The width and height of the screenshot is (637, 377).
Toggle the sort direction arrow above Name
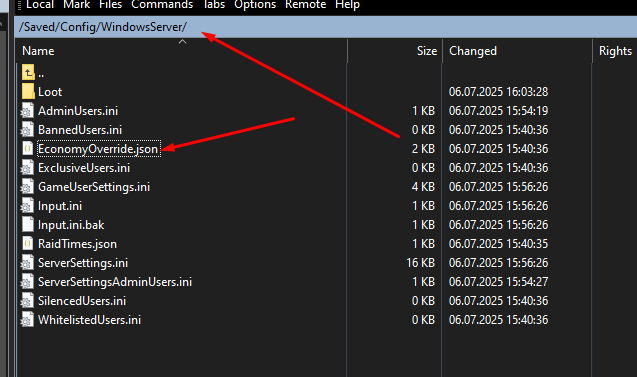(182, 41)
